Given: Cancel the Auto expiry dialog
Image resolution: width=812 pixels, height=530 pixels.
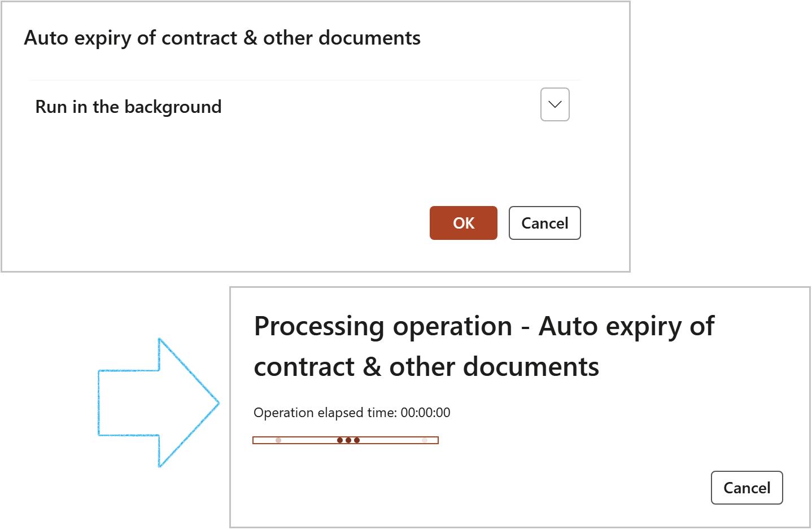Looking at the screenshot, I should point(544,223).
